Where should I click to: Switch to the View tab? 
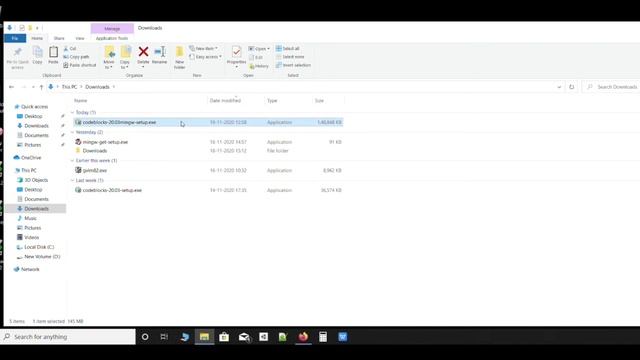click(x=80, y=38)
